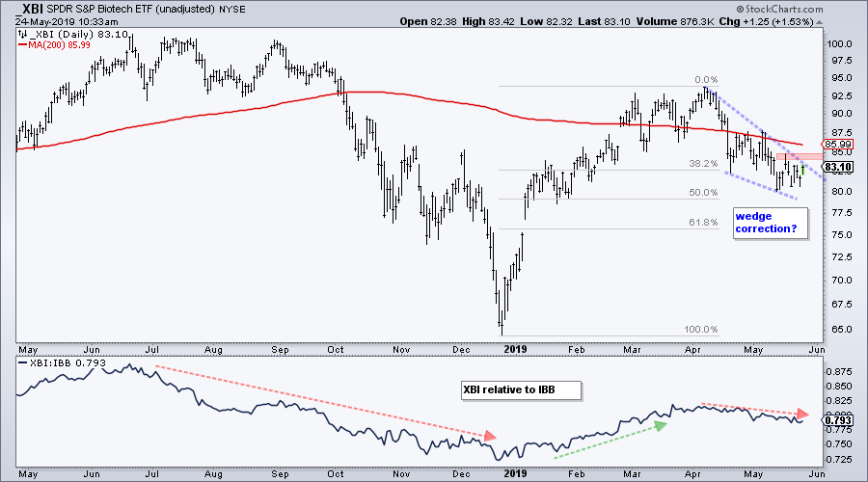Click the StockCharts.com copyright label
The image size is (868, 482).
click(x=779, y=10)
